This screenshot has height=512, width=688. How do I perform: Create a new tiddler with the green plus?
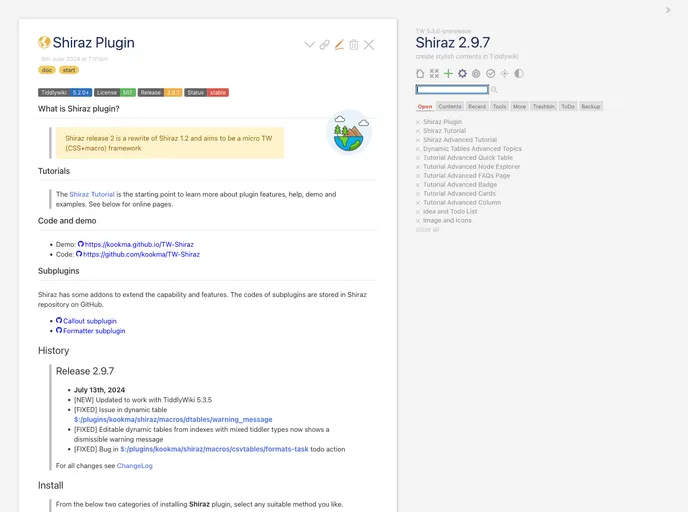click(x=448, y=74)
